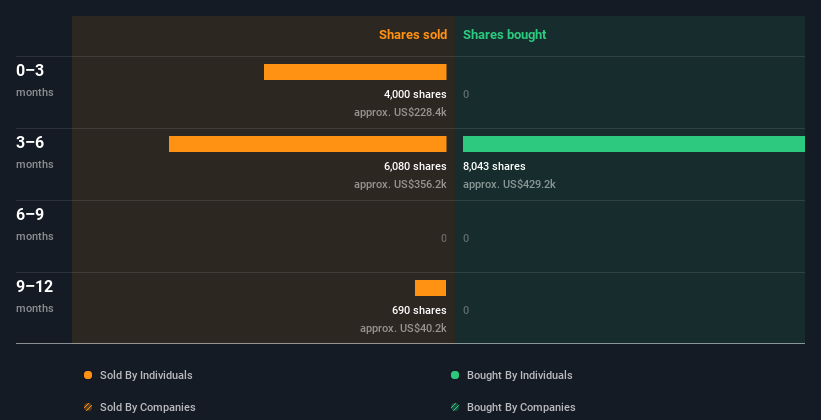Screen dimensions: 821x420
Task: Select the Bought By Companies legend label
Action: click(x=521, y=407)
